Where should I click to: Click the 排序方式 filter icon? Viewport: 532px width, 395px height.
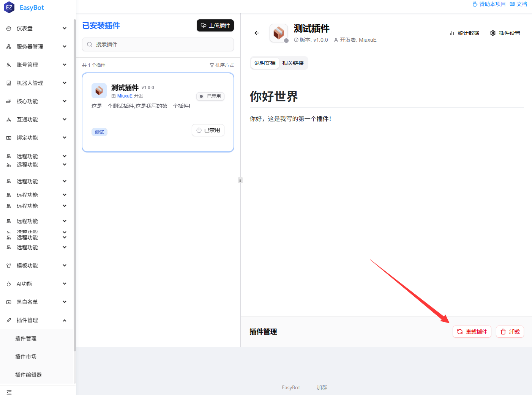tap(212, 65)
